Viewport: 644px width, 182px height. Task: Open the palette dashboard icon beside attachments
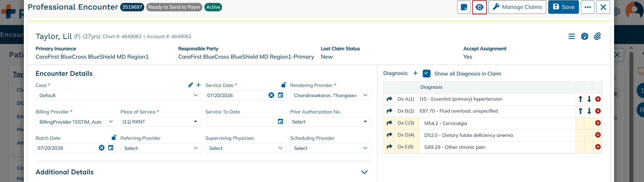point(585,36)
